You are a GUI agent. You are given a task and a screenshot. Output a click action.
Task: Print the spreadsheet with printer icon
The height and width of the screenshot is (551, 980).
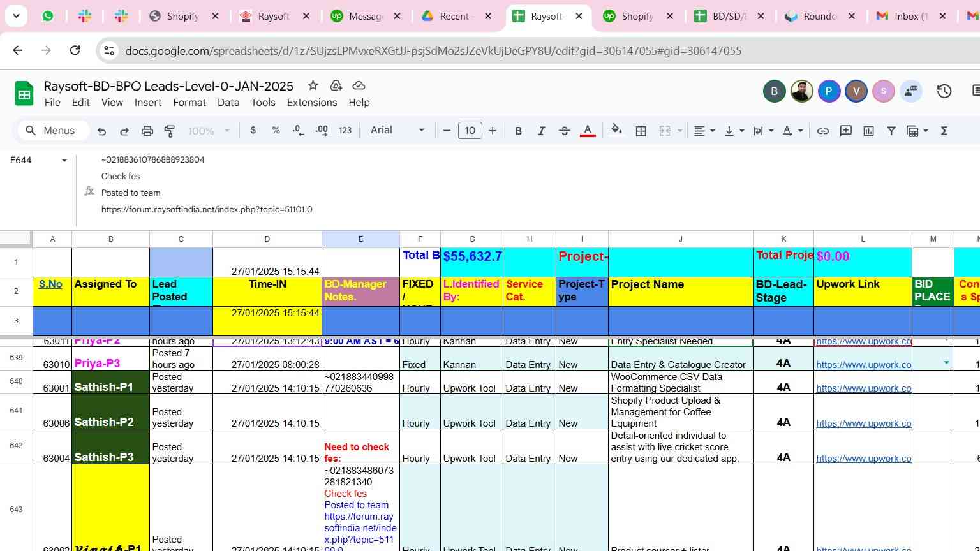coord(147,131)
